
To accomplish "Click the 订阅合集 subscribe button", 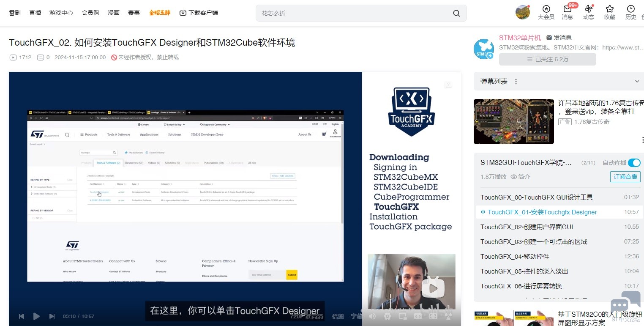I will (625, 177).
